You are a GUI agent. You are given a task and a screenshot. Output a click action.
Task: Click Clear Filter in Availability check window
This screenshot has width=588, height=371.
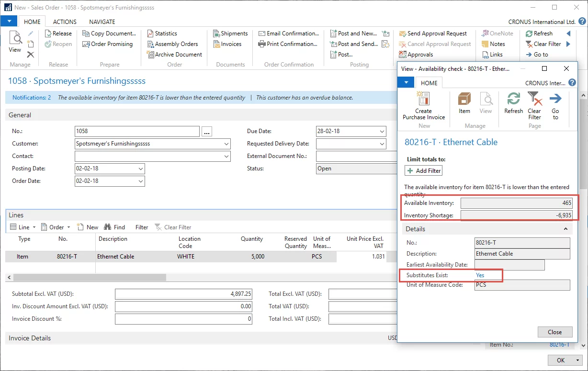534,100
